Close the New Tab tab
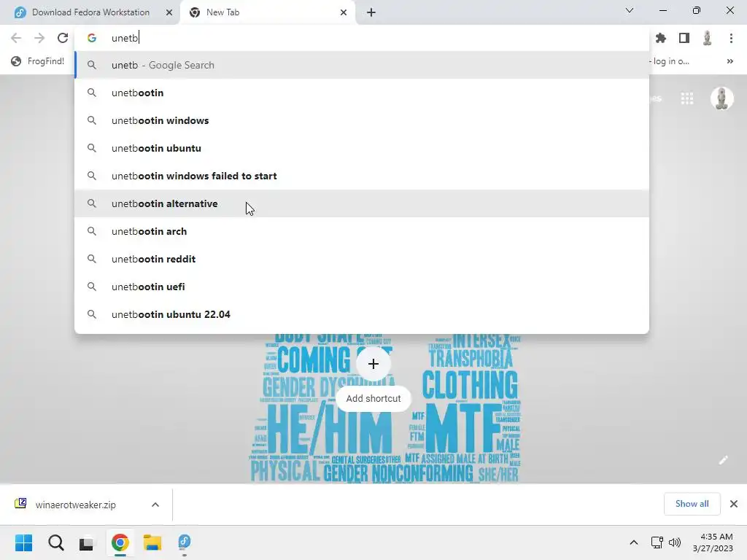Screen dimensions: 747x560 [x=344, y=12]
